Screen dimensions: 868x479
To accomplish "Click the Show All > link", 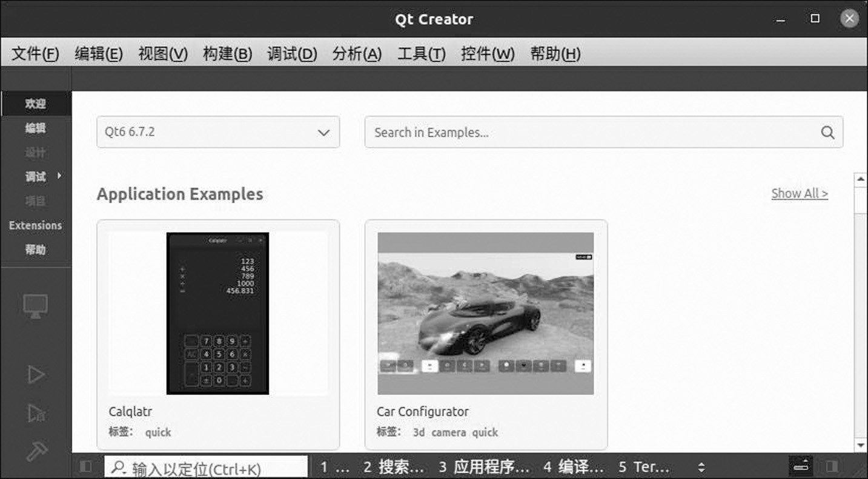I will [800, 194].
